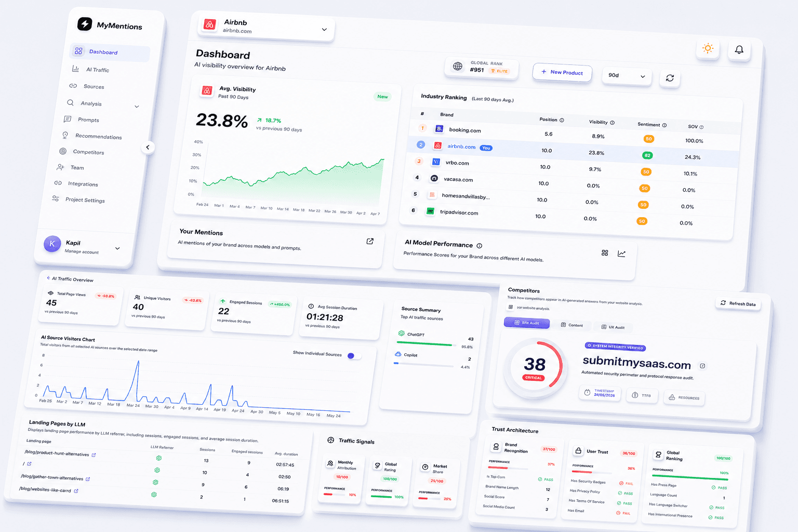The height and width of the screenshot is (532, 798).
Task: Click the MyMentions lightning logo
Action: (x=85, y=24)
